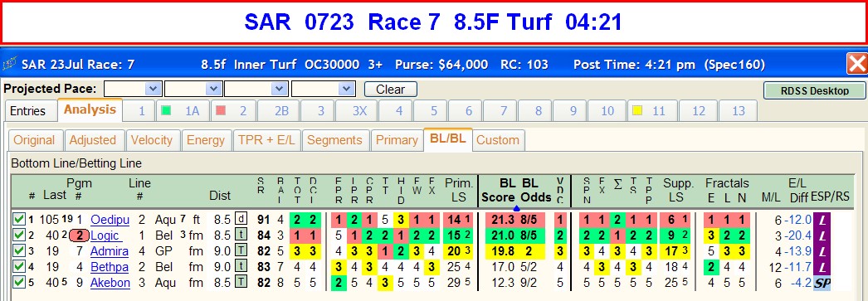Click the blue sort triangle under BL Odds
The height and width of the screenshot is (301, 868).
[x=516, y=209]
